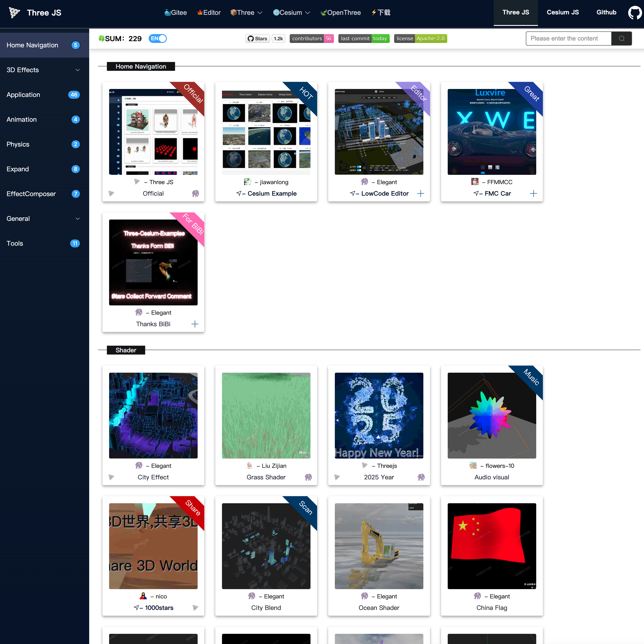Click the Three logo icon on 2025 Year card
The width and height of the screenshot is (644, 644).
337,477
